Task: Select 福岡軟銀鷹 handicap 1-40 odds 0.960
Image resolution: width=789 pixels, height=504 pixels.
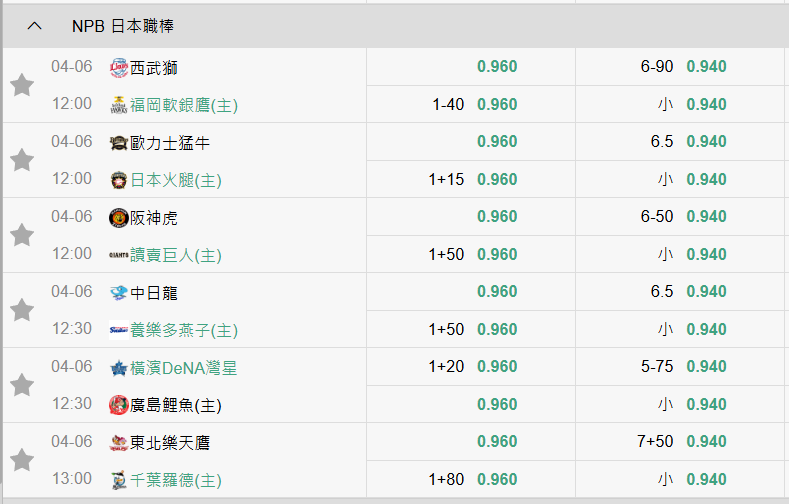Action: 497,104
